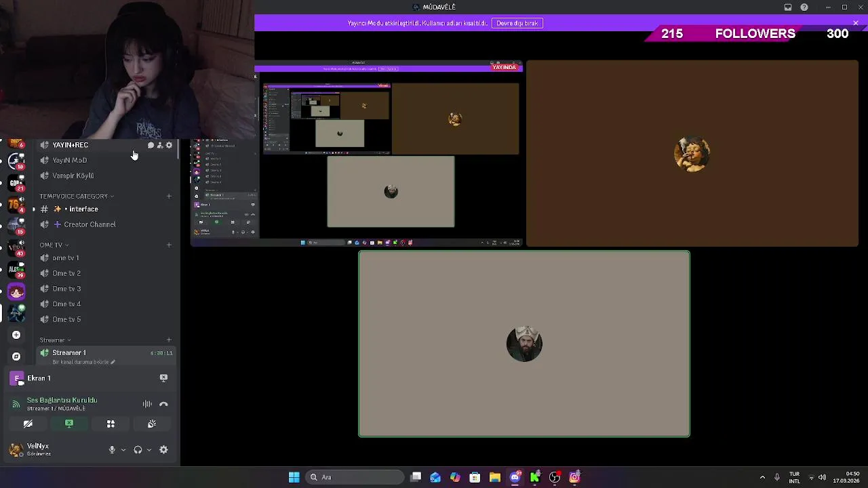Open Discord user settings gear

pyautogui.click(x=163, y=450)
